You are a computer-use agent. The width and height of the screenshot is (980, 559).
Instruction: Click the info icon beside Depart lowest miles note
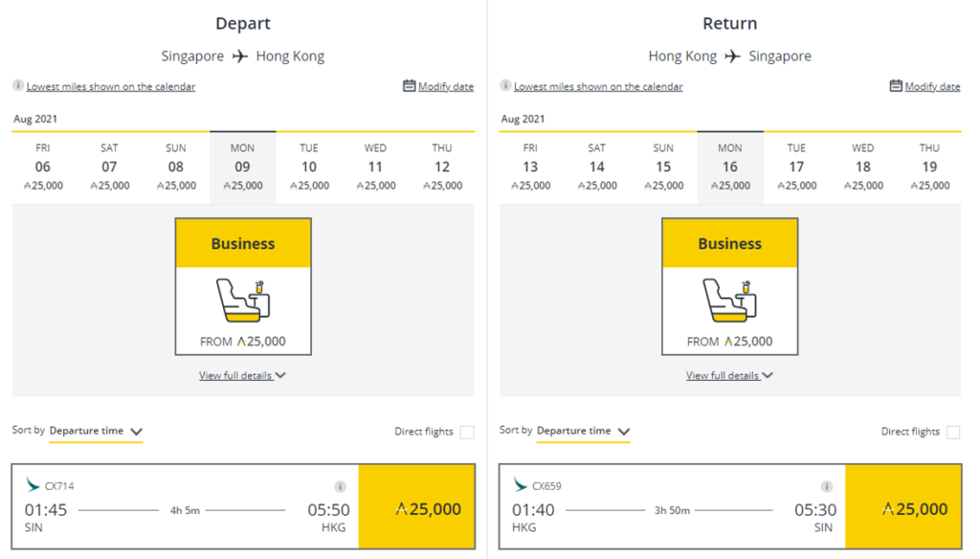click(x=16, y=84)
